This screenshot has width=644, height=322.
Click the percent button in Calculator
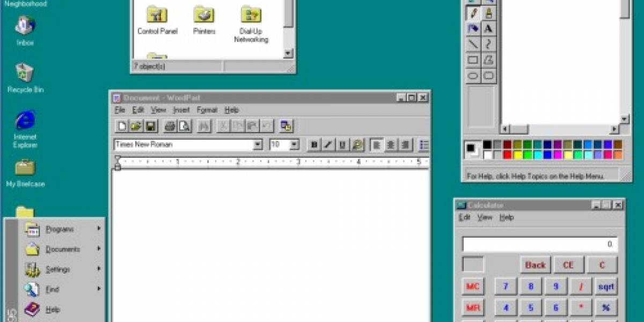click(606, 308)
